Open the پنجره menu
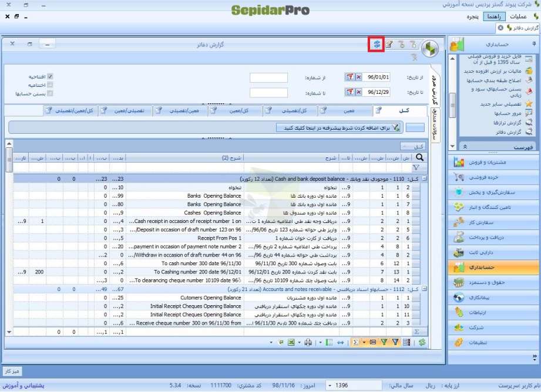This screenshot has width=541, height=392. click(x=473, y=16)
